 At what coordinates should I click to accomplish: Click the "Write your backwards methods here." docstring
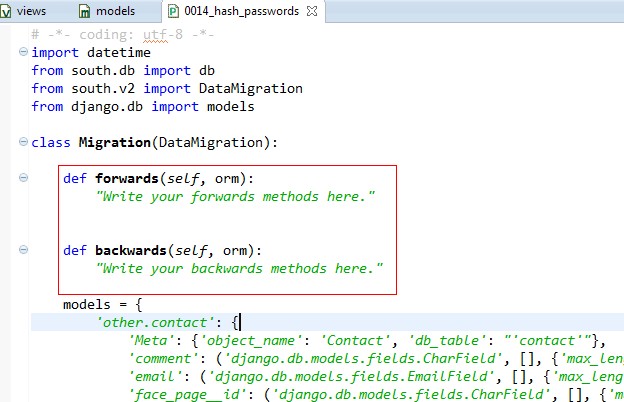point(239,269)
